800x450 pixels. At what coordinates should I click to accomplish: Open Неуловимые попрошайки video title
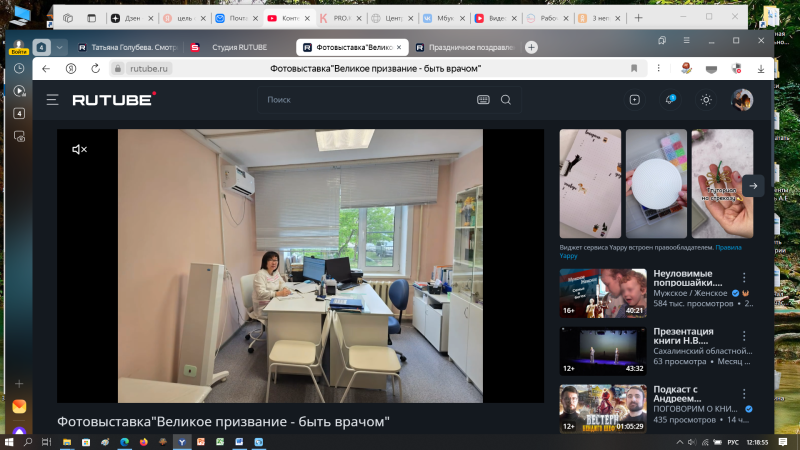tap(687, 278)
